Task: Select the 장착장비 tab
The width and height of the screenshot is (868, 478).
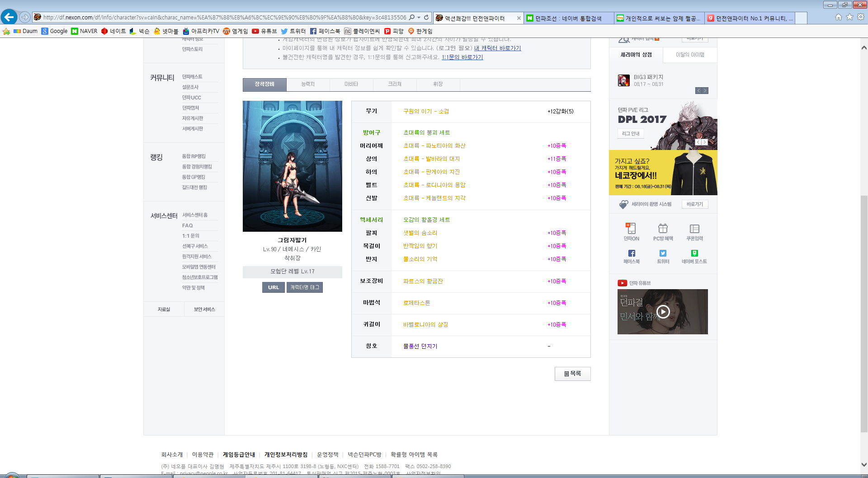Action: click(264, 84)
